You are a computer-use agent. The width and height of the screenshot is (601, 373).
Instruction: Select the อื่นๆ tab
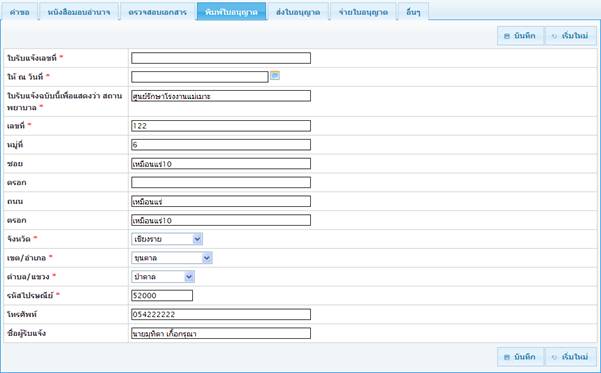click(x=413, y=12)
